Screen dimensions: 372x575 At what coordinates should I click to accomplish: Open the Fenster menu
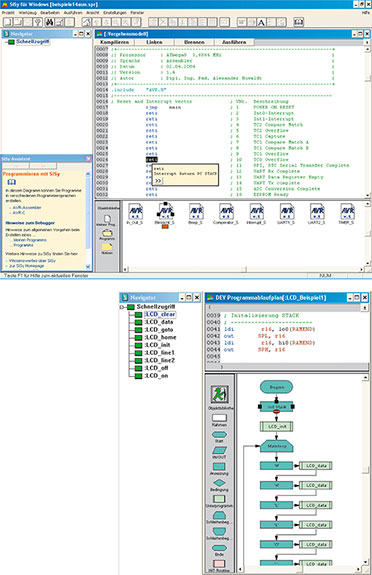click(137, 12)
